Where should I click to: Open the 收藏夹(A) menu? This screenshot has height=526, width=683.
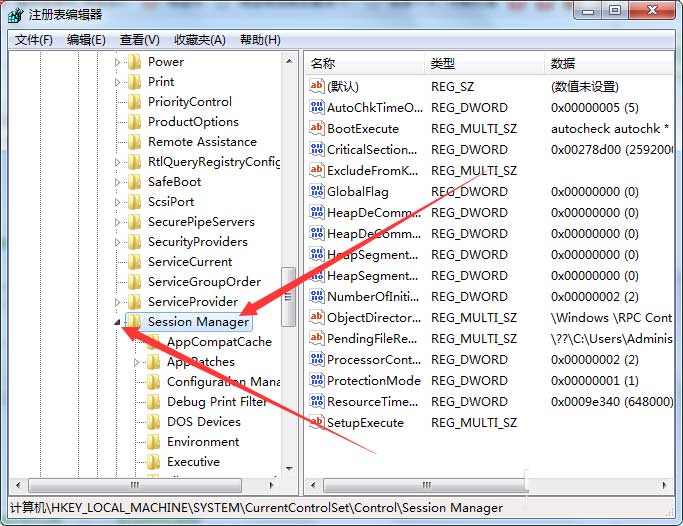point(200,40)
